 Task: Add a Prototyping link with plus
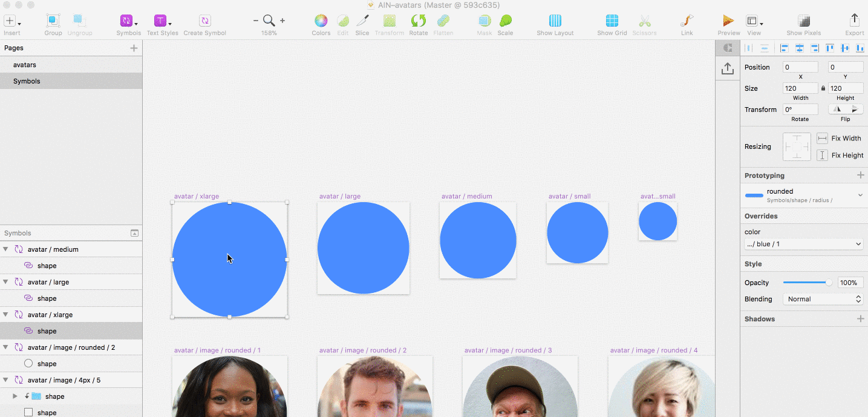point(860,176)
